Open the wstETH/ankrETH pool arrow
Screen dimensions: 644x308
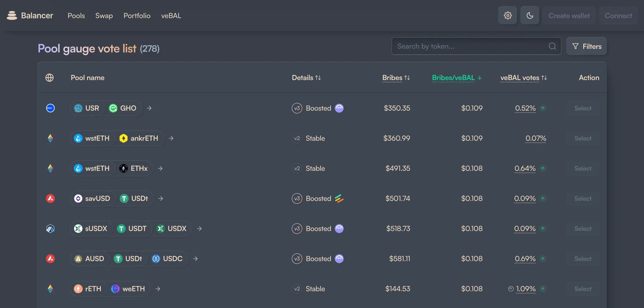pos(171,138)
